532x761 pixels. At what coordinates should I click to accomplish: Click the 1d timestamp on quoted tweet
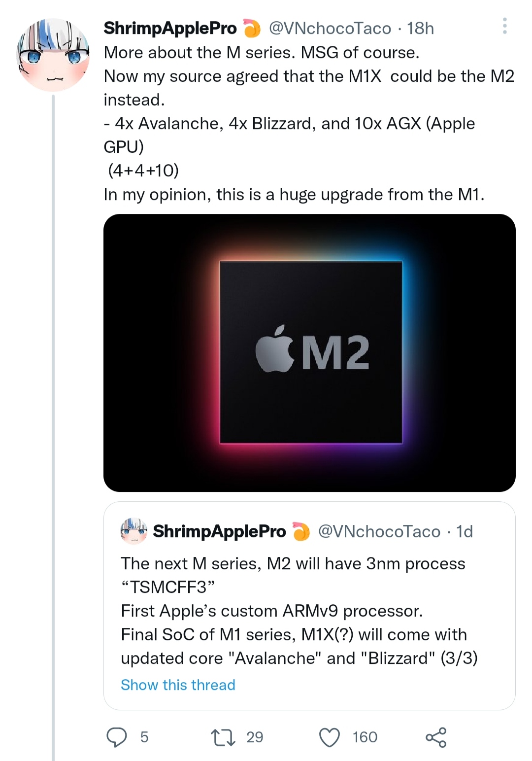point(465,532)
